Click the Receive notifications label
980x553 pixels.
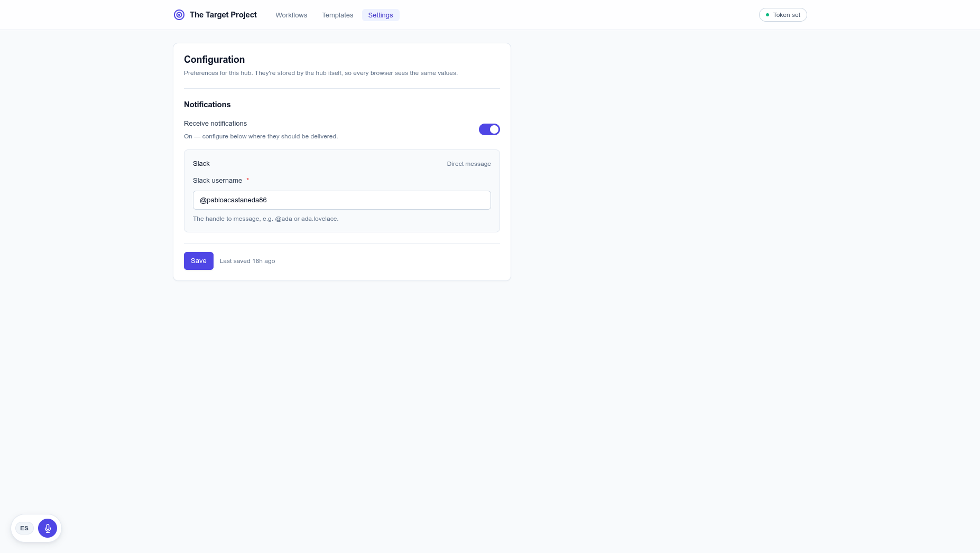pos(216,124)
